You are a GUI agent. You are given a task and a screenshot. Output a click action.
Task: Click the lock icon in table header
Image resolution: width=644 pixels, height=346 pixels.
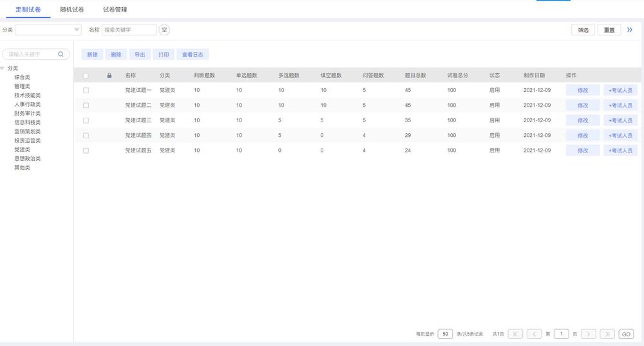109,75
